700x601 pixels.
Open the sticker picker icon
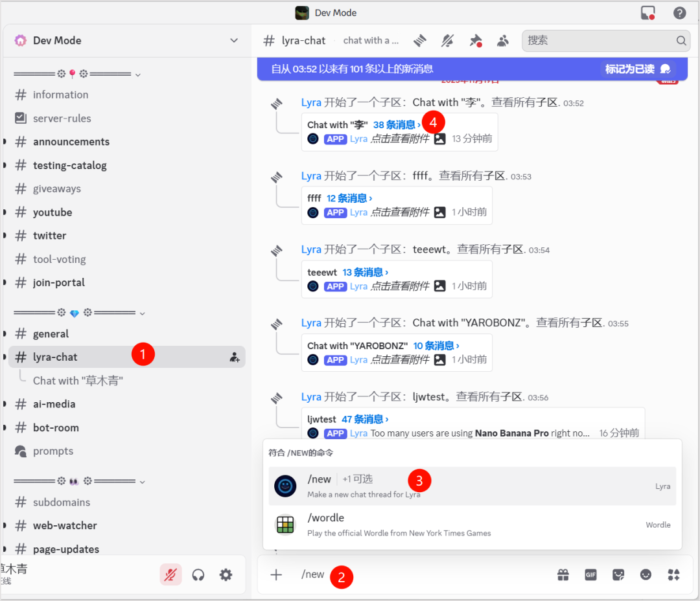click(x=618, y=574)
